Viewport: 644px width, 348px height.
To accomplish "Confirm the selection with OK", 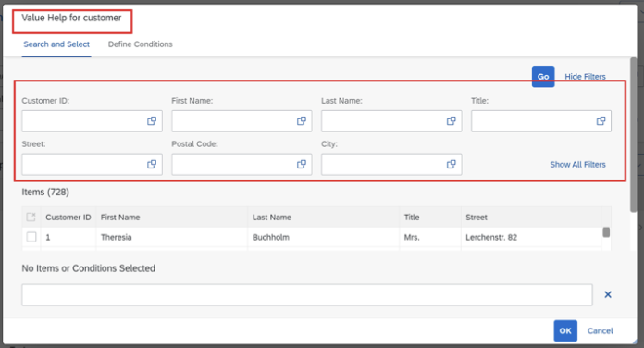I will [x=565, y=330].
